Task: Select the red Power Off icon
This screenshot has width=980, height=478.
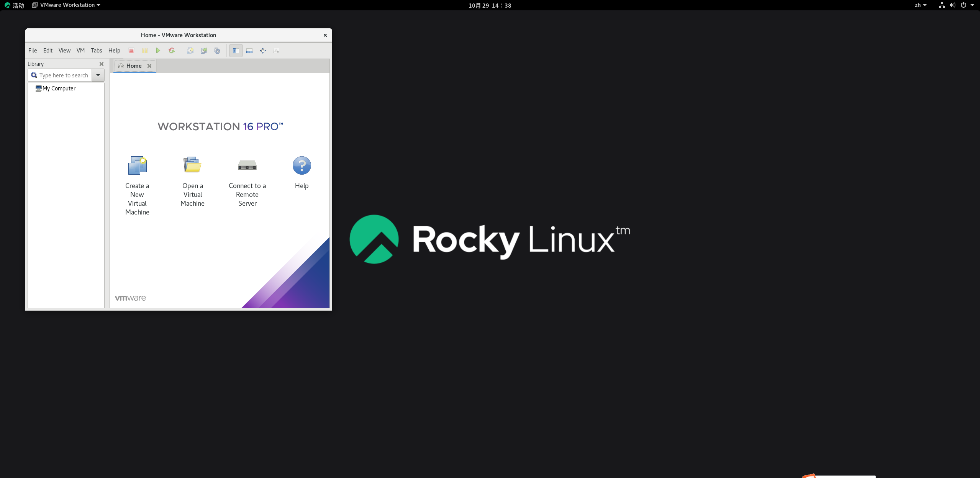Action: tap(131, 50)
